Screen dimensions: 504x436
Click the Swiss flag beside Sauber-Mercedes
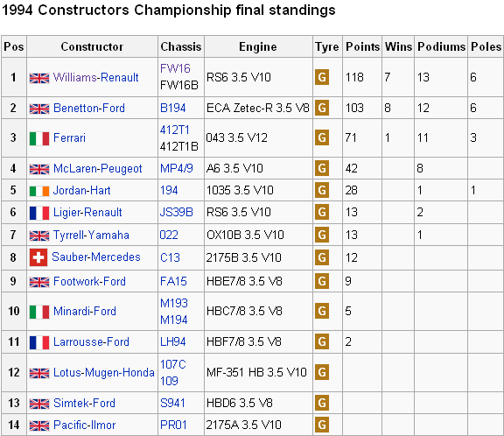pos(38,257)
